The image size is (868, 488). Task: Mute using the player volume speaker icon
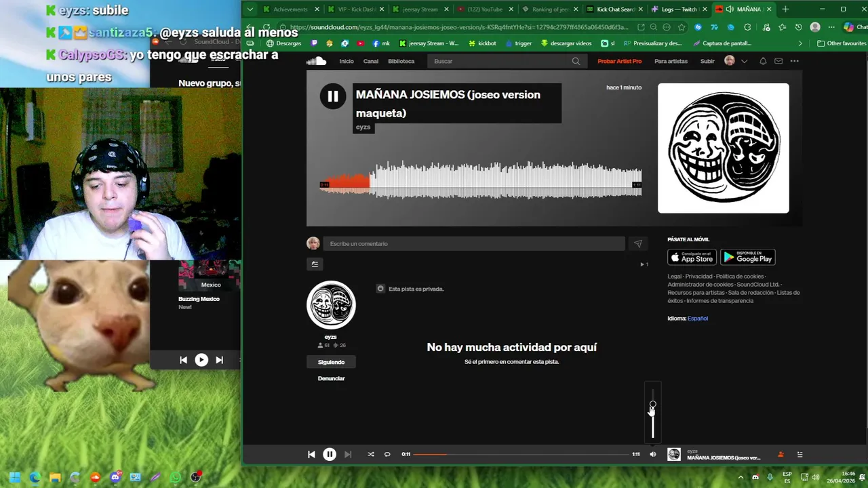(x=653, y=454)
